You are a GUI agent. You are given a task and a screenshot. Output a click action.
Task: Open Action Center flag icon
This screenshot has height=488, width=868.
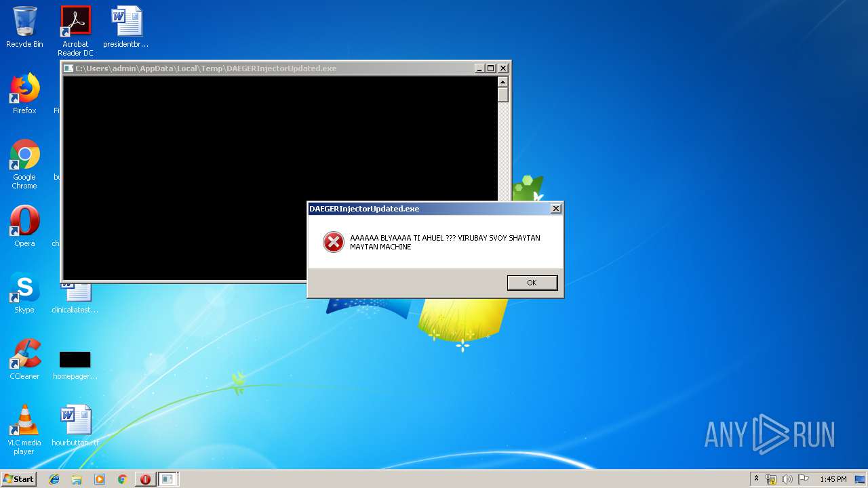click(x=804, y=479)
